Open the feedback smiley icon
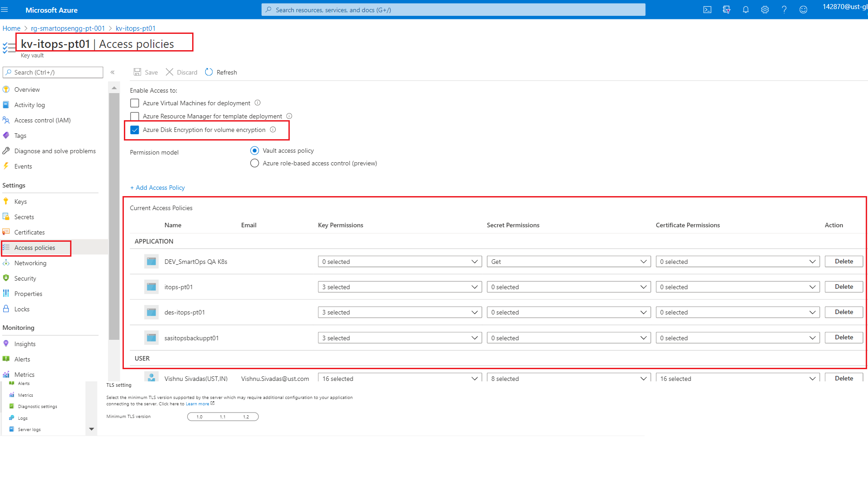868x488 pixels. (x=803, y=10)
